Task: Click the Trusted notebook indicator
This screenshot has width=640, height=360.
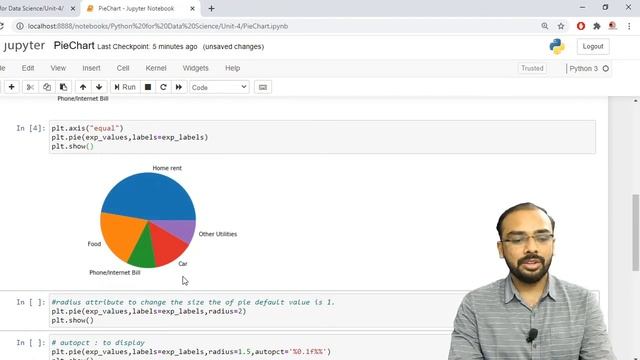Action: 532,68
